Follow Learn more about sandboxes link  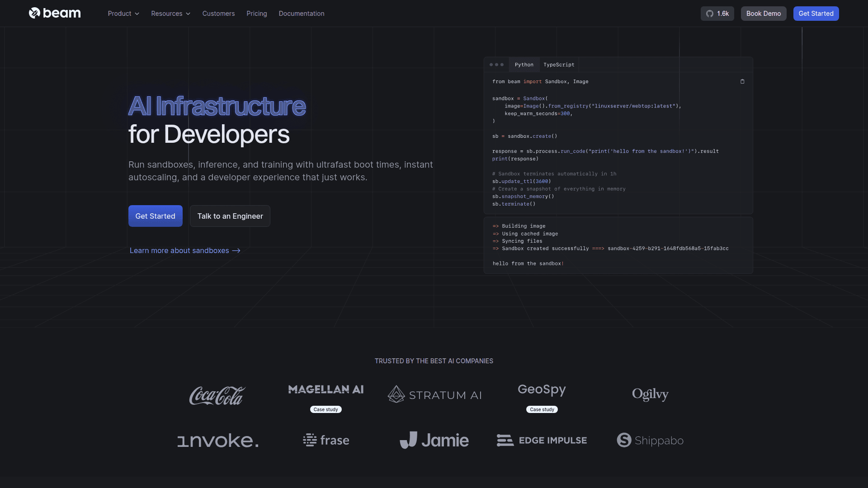coord(185,250)
